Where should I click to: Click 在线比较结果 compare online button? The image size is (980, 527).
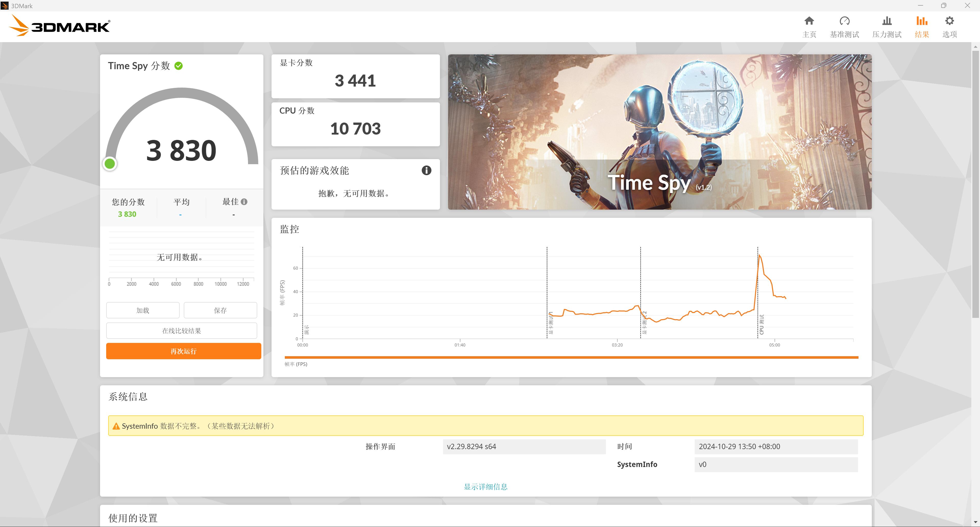(181, 331)
